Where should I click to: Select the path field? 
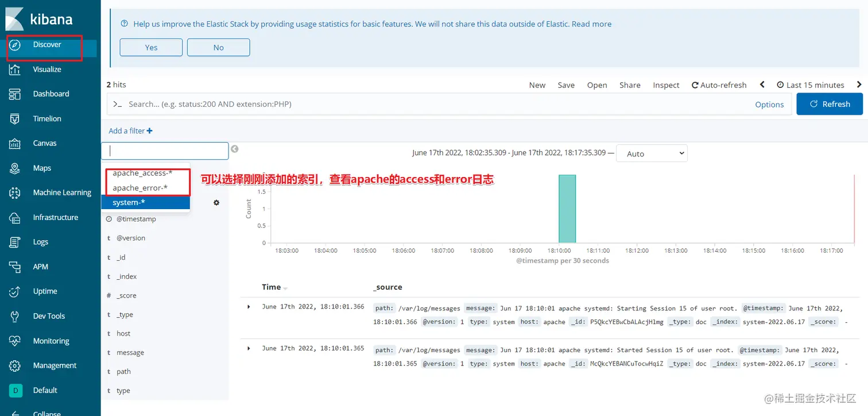click(x=124, y=372)
